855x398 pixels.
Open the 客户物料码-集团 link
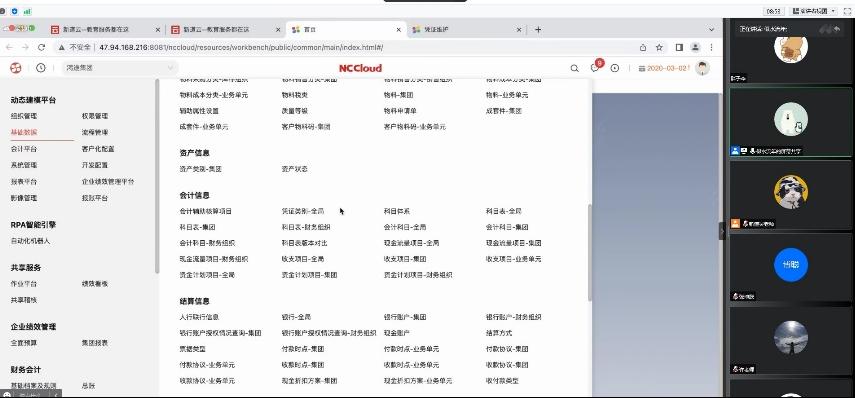click(x=306, y=126)
